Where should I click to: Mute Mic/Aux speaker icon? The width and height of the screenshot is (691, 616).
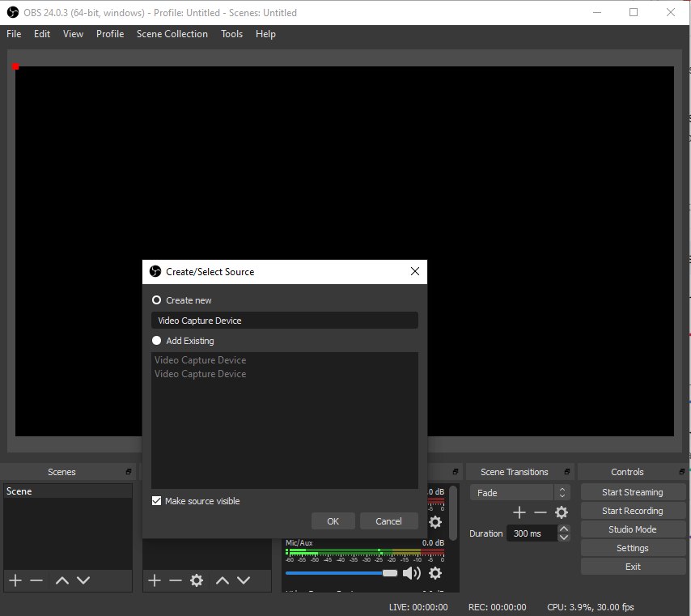click(412, 573)
